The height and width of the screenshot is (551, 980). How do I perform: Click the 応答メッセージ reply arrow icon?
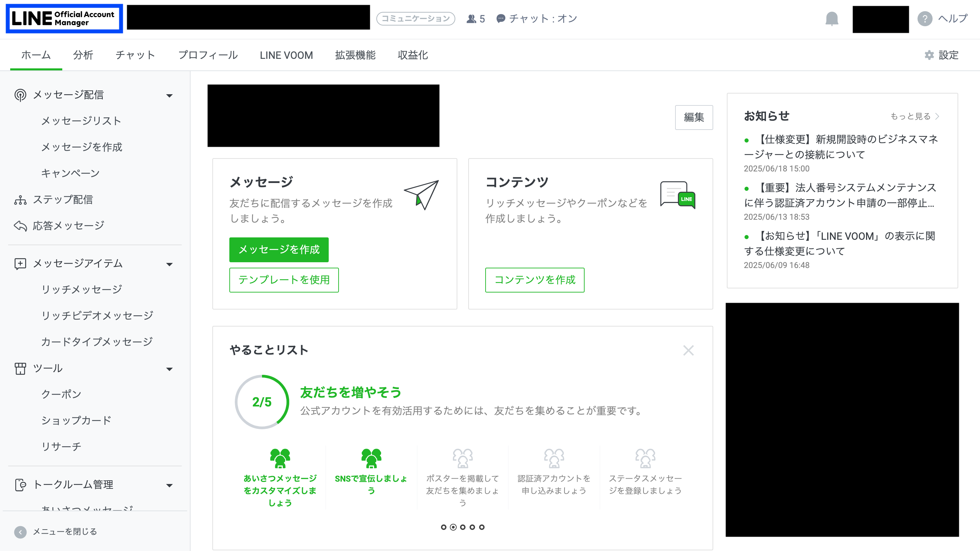(x=20, y=226)
